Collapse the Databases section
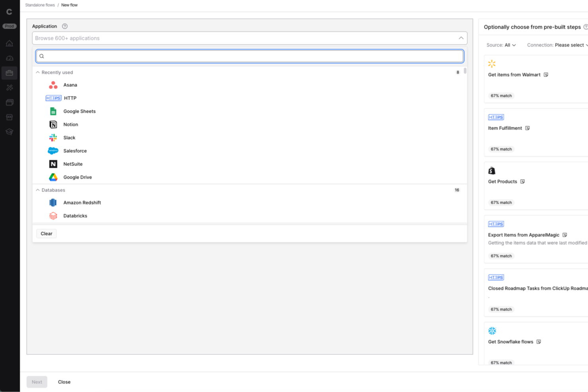Viewport: 588px width, 392px height. pos(37,190)
